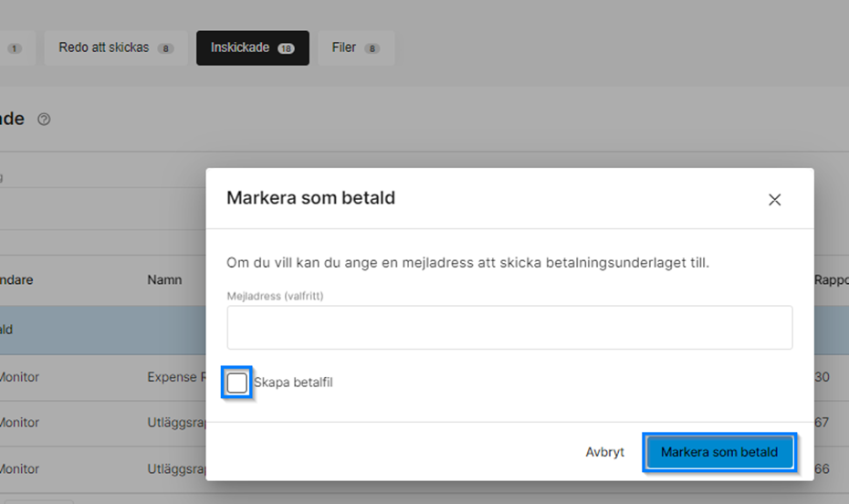
Task: Click the Rappo column header
Action: click(830, 280)
